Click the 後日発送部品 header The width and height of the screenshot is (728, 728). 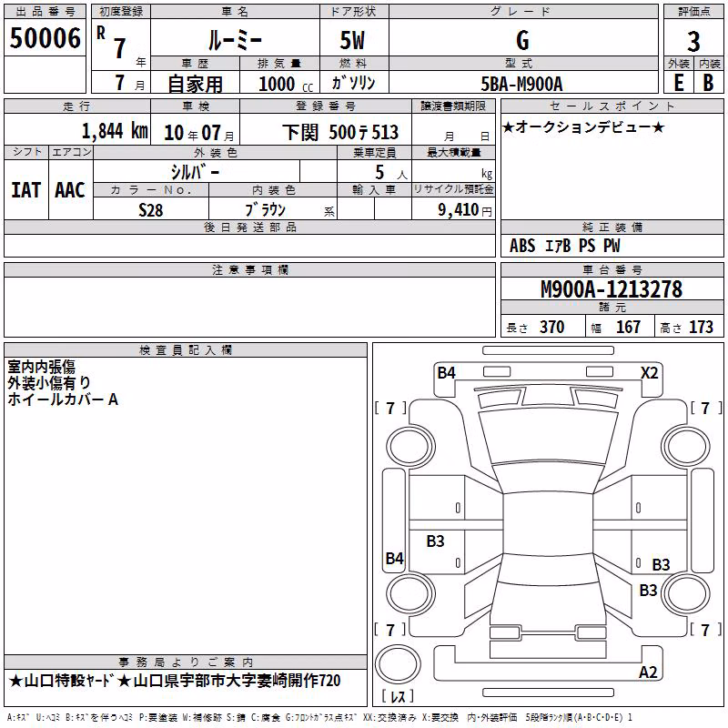pos(249,227)
